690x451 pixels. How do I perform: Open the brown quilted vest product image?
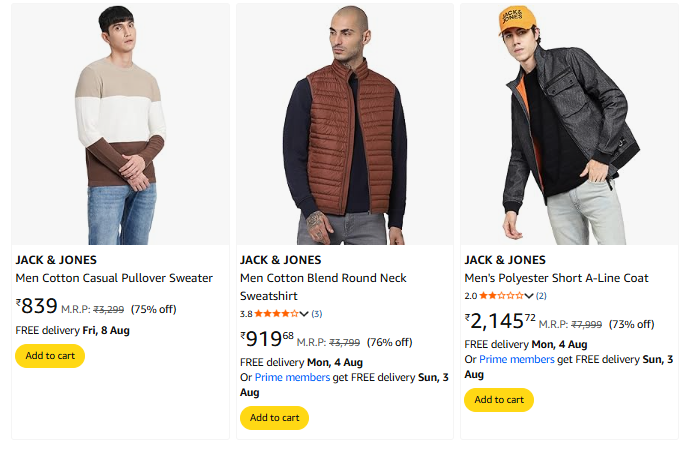click(x=345, y=124)
